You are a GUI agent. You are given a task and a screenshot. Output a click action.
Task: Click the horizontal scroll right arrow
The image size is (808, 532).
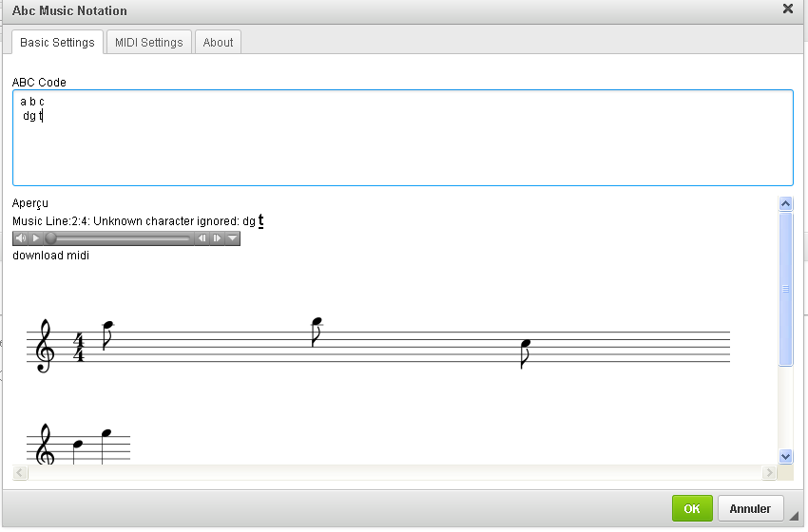click(x=769, y=472)
